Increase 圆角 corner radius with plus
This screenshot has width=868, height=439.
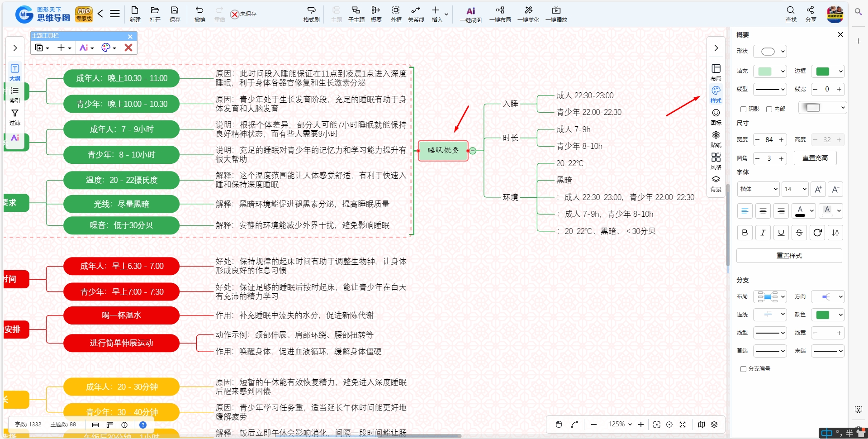pos(781,158)
